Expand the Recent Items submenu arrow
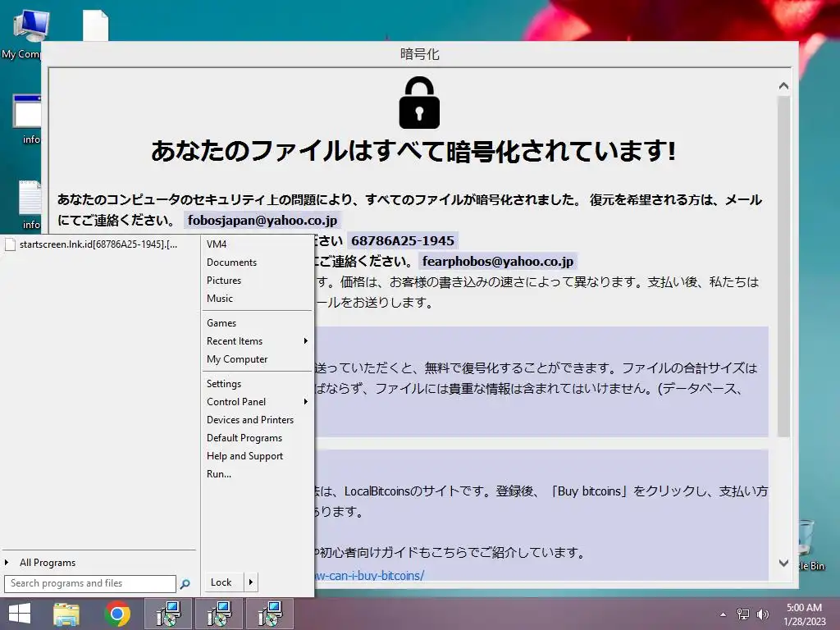Screen dimensions: 840x630 coord(305,341)
